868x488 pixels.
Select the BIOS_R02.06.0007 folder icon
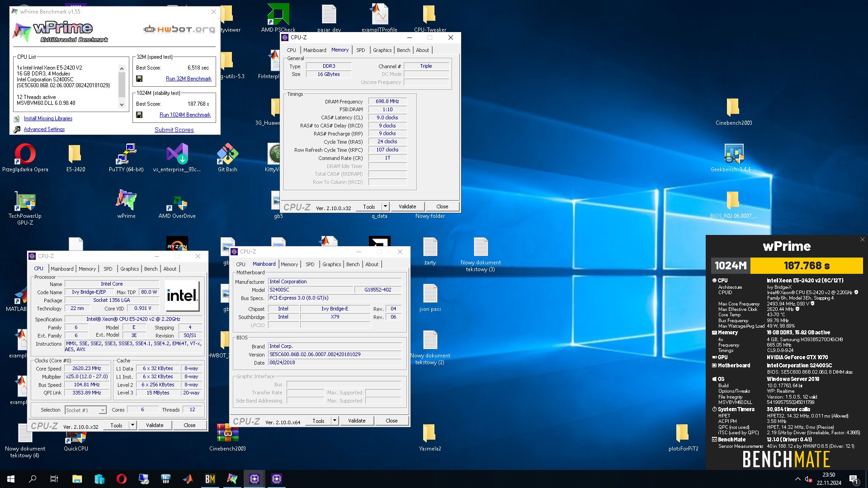coord(734,205)
